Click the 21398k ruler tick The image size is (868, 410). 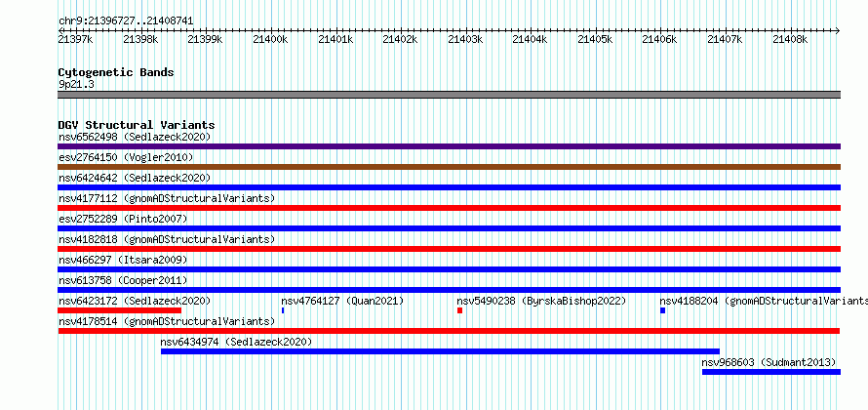[140, 39]
